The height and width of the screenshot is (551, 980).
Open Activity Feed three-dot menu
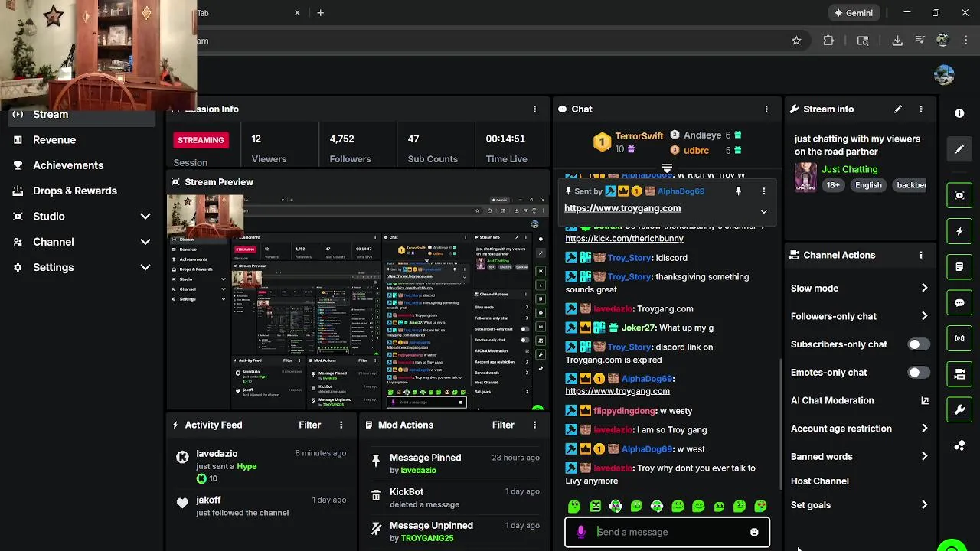tap(341, 425)
